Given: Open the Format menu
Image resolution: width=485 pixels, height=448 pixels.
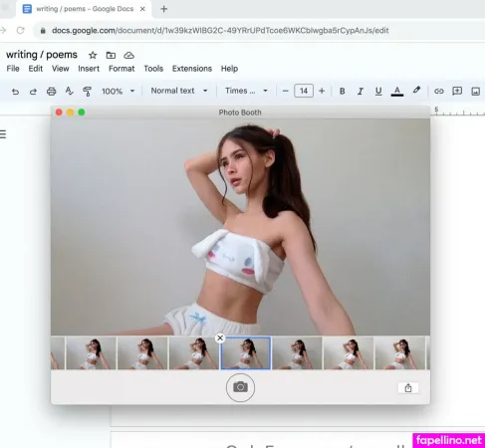Looking at the screenshot, I should tap(121, 69).
